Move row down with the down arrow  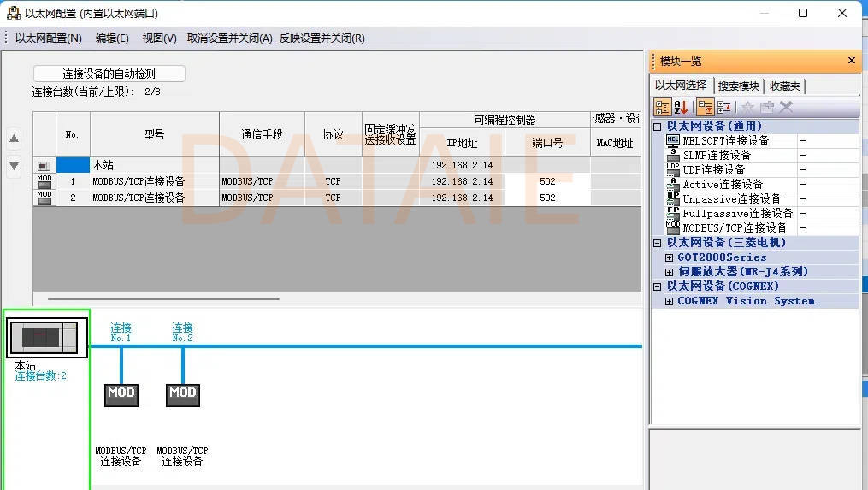click(15, 166)
